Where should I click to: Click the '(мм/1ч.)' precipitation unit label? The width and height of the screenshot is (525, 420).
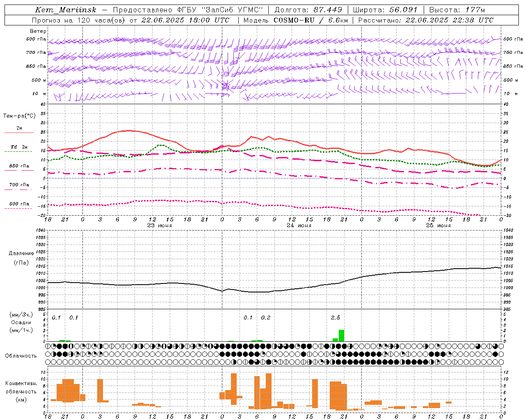point(21,330)
